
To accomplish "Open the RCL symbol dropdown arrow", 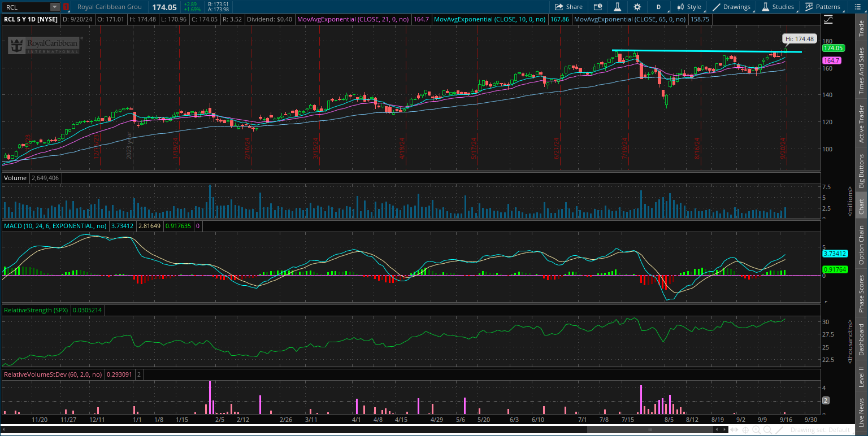I will point(54,7).
